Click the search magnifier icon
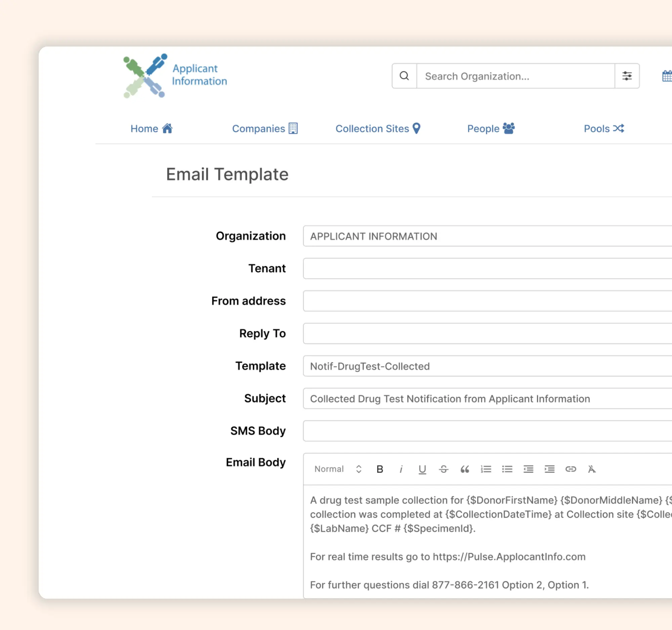The height and width of the screenshot is (630, 672). pos(405,76)
